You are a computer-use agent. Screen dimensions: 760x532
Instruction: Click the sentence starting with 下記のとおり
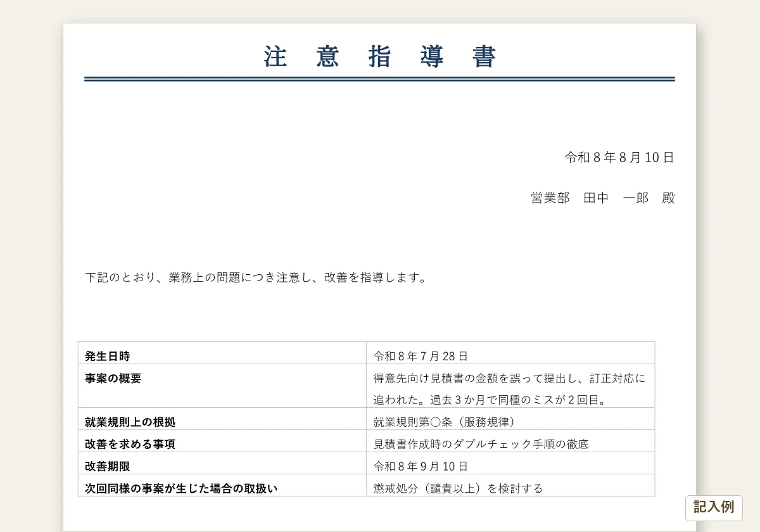click(x=256, y=277)
